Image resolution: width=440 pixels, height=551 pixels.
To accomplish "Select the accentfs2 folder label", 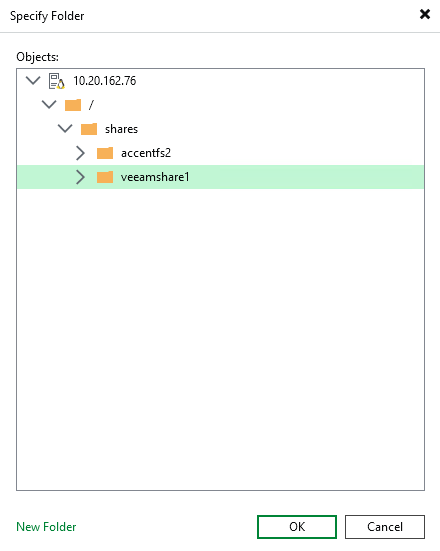I will (x=146, y=153).
